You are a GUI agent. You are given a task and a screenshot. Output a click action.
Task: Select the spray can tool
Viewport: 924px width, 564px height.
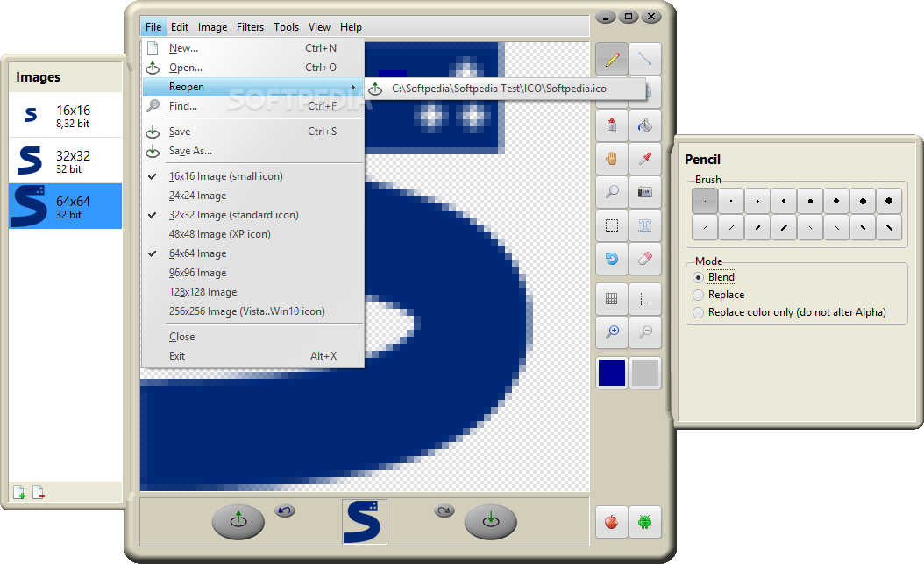click(x=612, y=125)
